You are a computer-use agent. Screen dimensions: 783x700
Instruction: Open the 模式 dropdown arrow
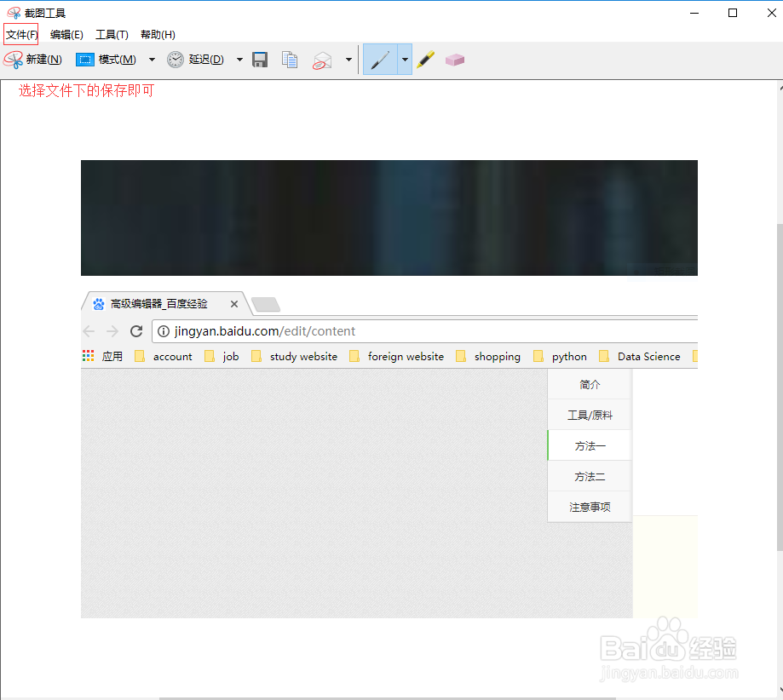coord(151,59)
